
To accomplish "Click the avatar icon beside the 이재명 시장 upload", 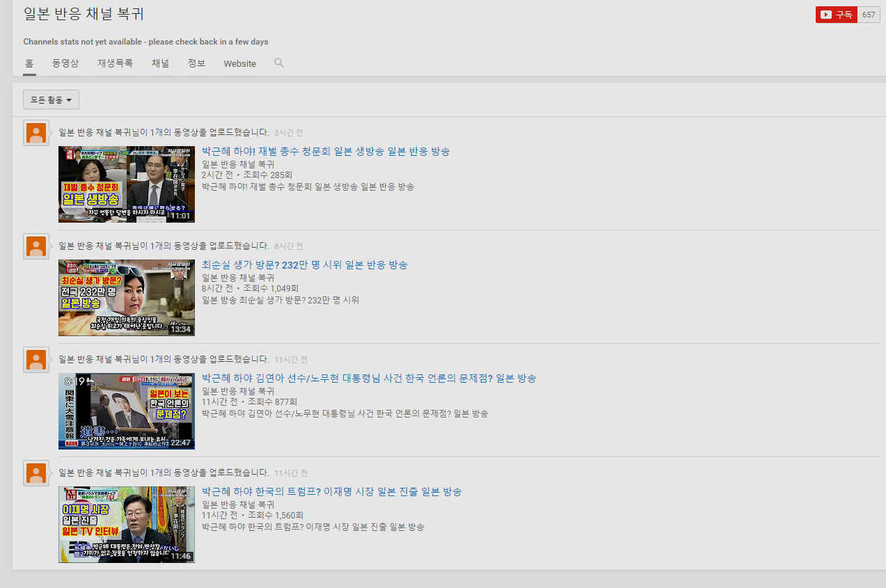I will pos(36,472).
